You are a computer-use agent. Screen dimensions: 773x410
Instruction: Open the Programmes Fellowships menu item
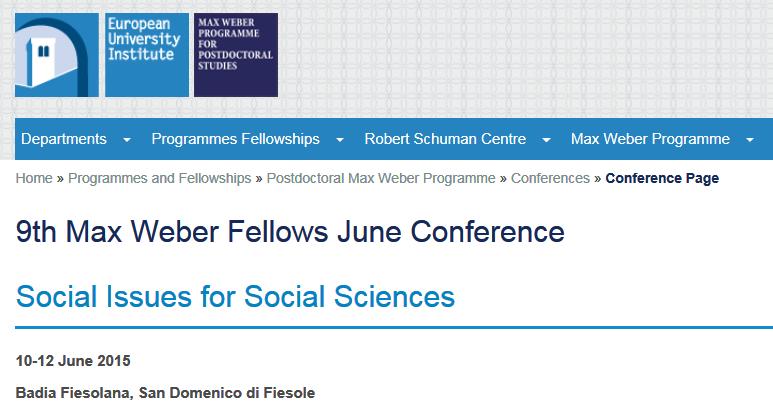tap(236, 139)
